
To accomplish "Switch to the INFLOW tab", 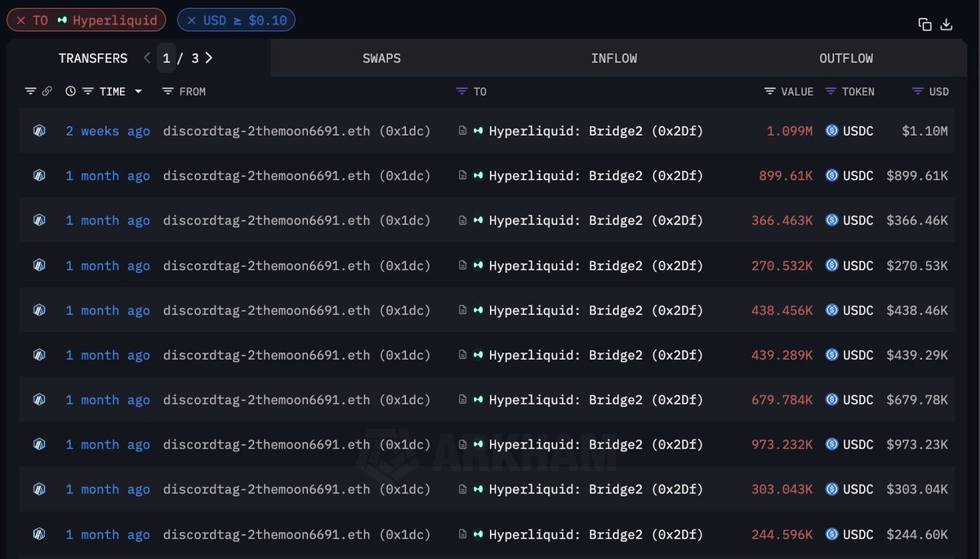I will tap(614, 58).
